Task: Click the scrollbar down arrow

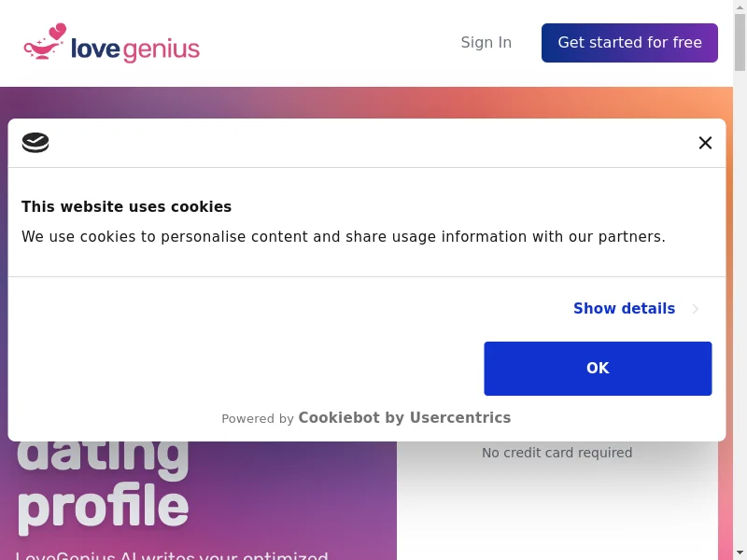Action: coord(740,553)
